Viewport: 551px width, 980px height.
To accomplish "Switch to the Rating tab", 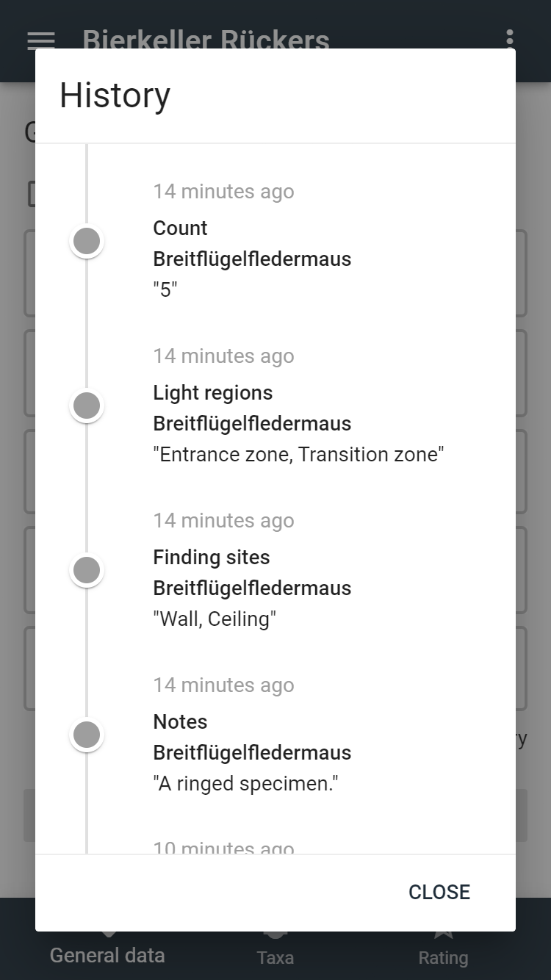I will tap(443, 948).
